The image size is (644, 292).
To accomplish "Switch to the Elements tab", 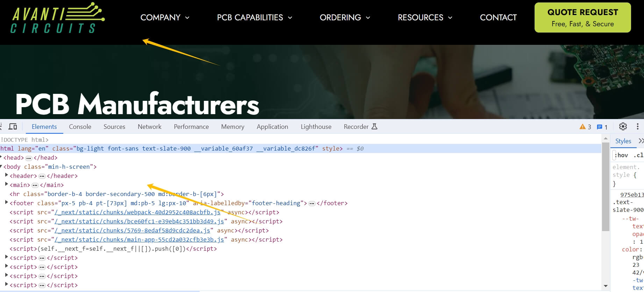I will tap(44, 127).
